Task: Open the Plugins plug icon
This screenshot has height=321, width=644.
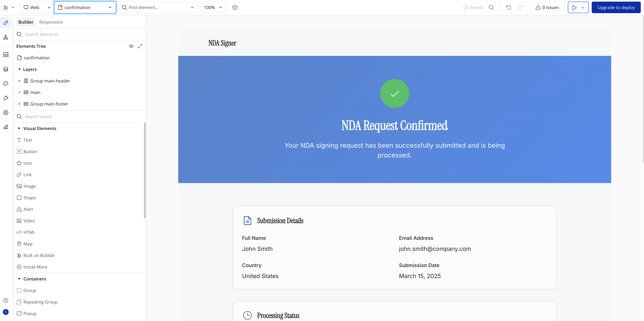Action: coord(6,98)
